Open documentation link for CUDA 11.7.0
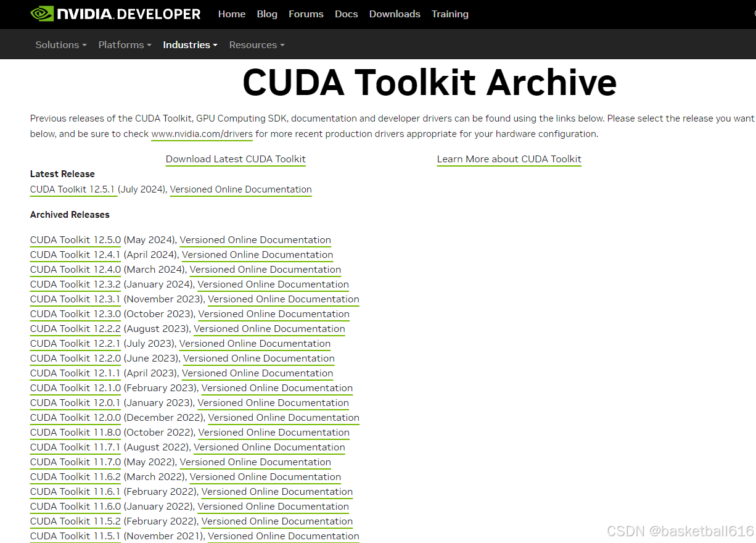Screen dimensions: 756x543 pyautogui.click(x=255, y=462)
